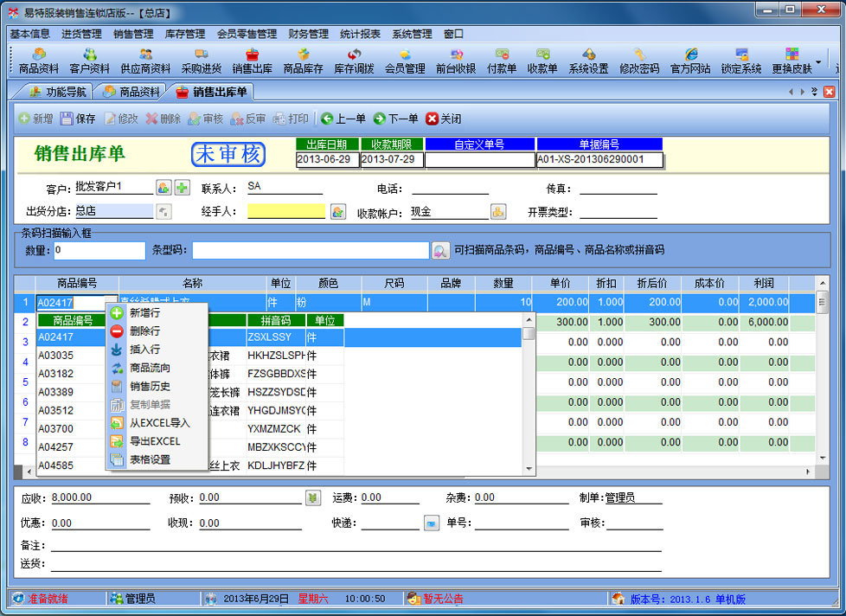Click 锁定系统 lock icon
Viewport: 846px width, 616px height.
tap(740, 61)
